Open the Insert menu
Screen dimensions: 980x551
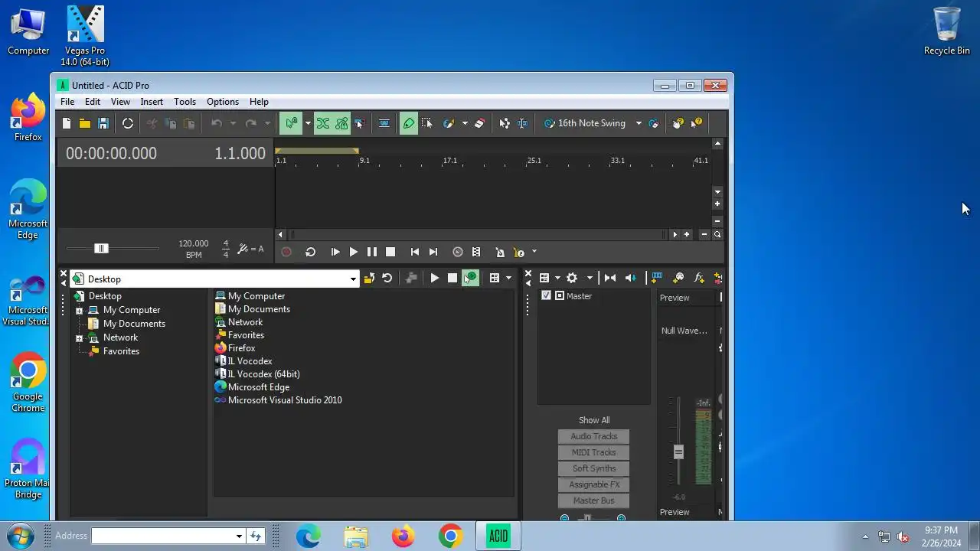tap(152, 102)
